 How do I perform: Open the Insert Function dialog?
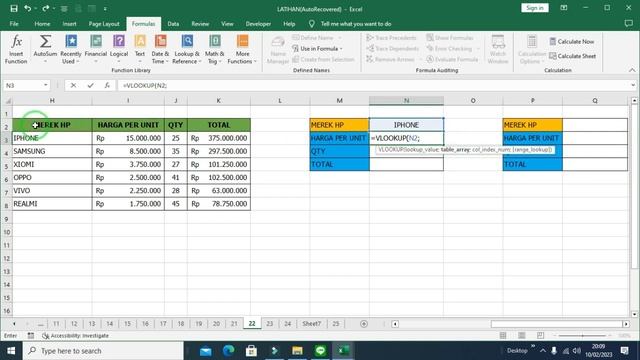coord(16,49)
